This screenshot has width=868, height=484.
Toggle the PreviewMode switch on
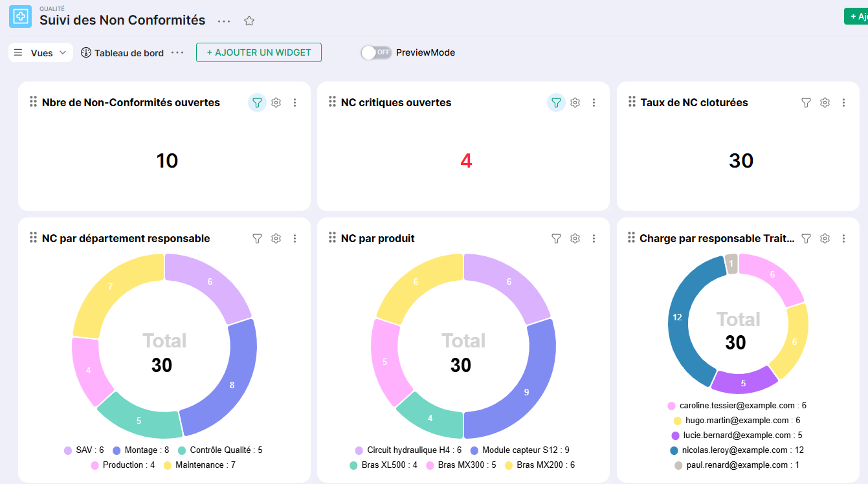pyautogui.click(x=376, y=52)
